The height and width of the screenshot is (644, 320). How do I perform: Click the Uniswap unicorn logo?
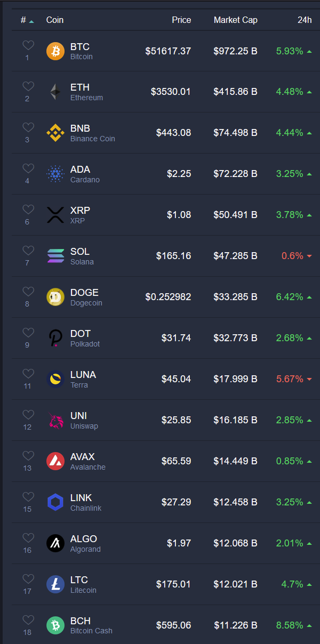point(55,421)
